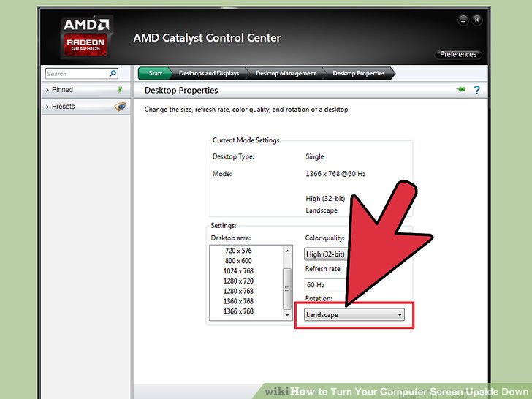
Task: Click the desktop area list scroll-up arrow
Action: (287, 251)
